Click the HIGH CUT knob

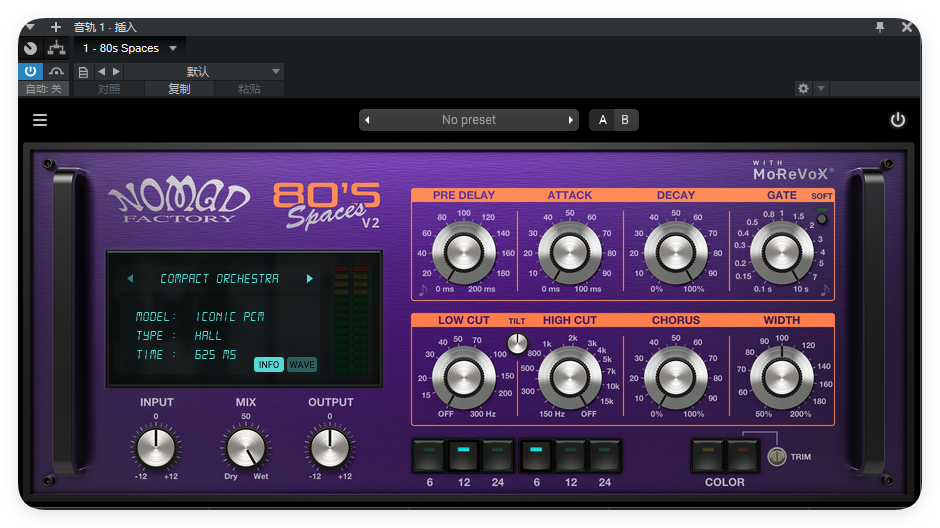(570, 378)
